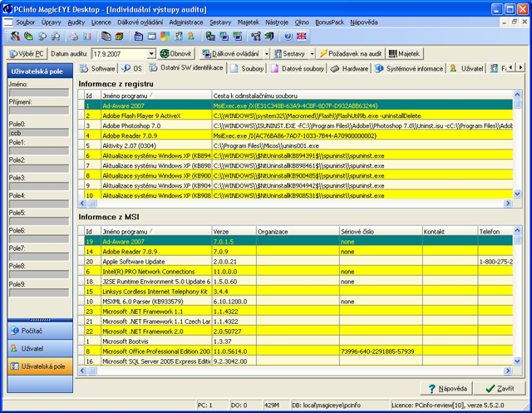
Task: Refresh with the Obnovit button
Action: point(175,53)
